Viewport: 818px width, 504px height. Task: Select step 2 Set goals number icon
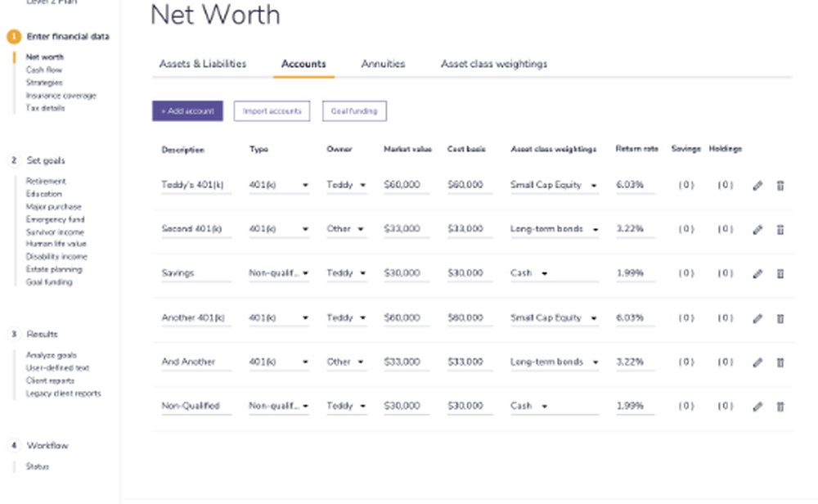pyautogui.click(x=14, y=160)
